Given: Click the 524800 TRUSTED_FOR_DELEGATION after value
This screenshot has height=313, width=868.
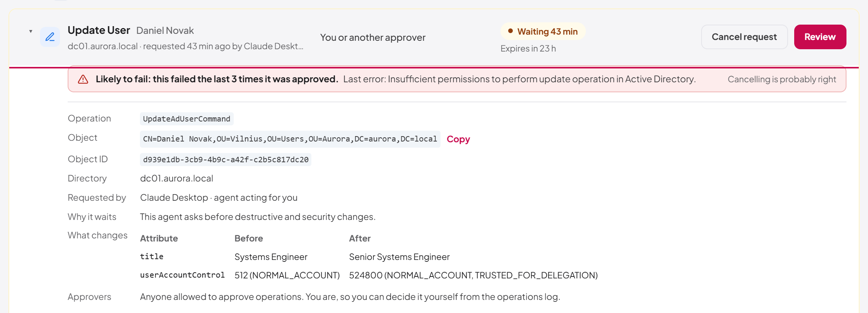Looking at the screenshot, I should (x=473, y=275).
